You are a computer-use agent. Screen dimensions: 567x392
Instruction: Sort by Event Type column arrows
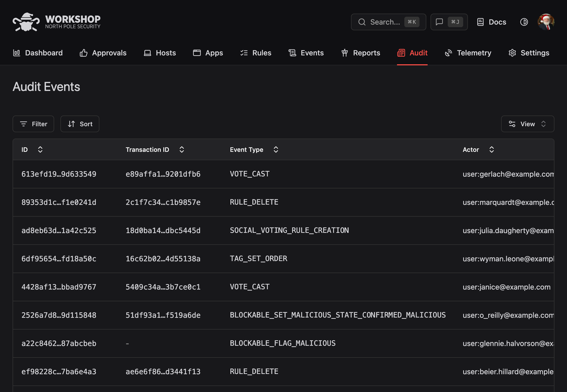tap(276, 149)
